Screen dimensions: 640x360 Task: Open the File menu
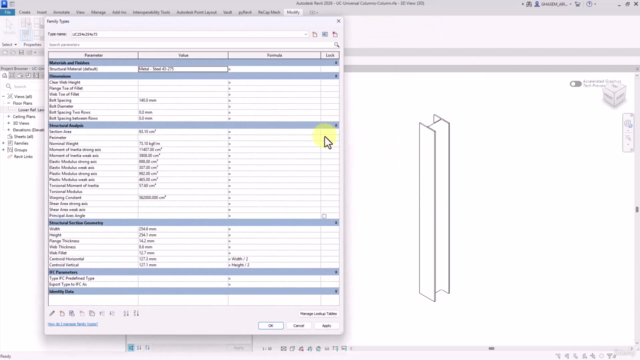pyautogui.click(x=7, y=12)
